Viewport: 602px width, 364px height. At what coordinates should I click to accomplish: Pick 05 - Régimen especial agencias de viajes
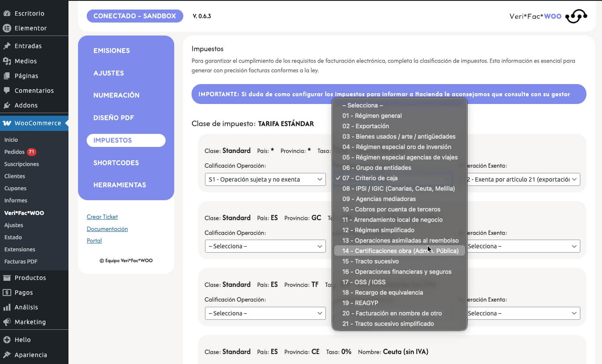pyautogui.click(x=400, y=157)
